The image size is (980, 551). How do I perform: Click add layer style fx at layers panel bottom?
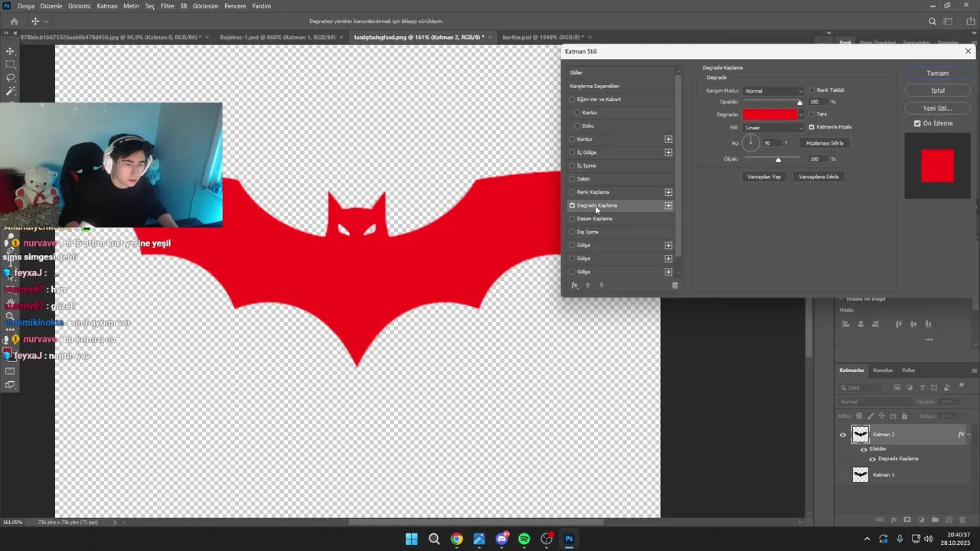(x=893, y=520)
